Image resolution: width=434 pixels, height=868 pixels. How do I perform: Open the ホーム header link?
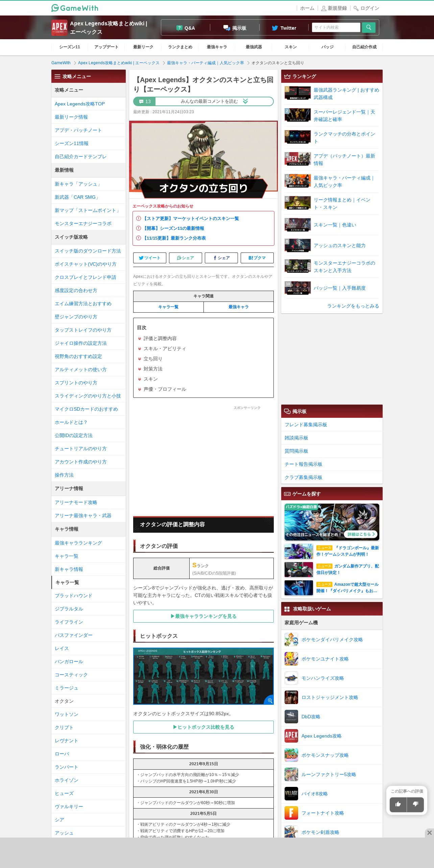click(307, 8)
